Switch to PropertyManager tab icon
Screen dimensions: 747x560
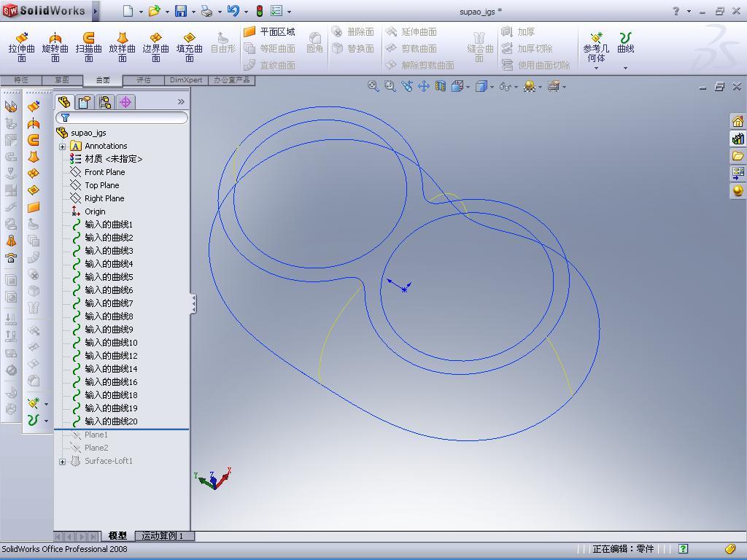point(85,102)
